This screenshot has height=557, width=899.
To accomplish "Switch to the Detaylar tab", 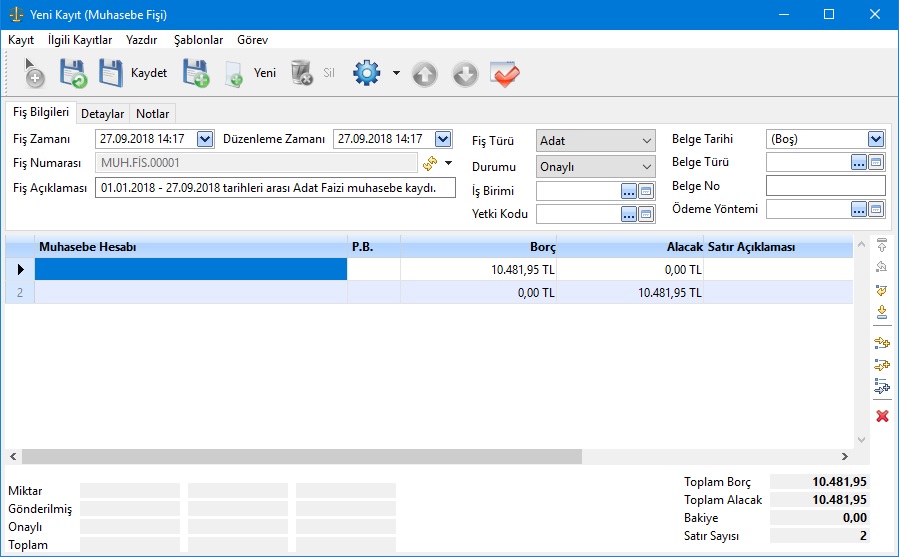I will click(103, 113).
